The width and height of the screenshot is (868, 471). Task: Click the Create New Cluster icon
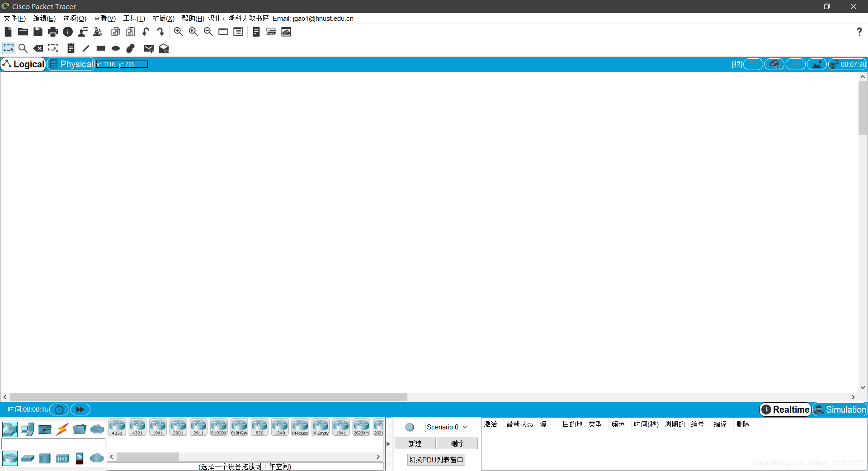pyautogui.click(x=774, y=64)
